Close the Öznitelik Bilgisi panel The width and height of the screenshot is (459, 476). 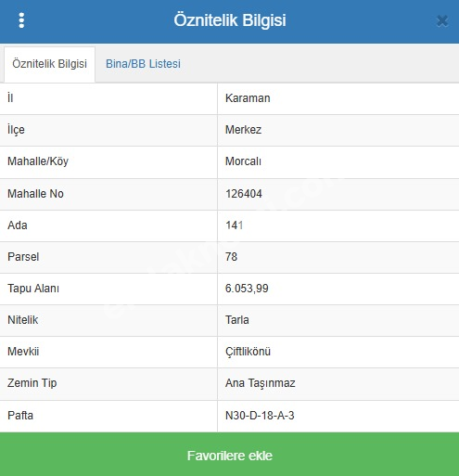click(442, 21)
